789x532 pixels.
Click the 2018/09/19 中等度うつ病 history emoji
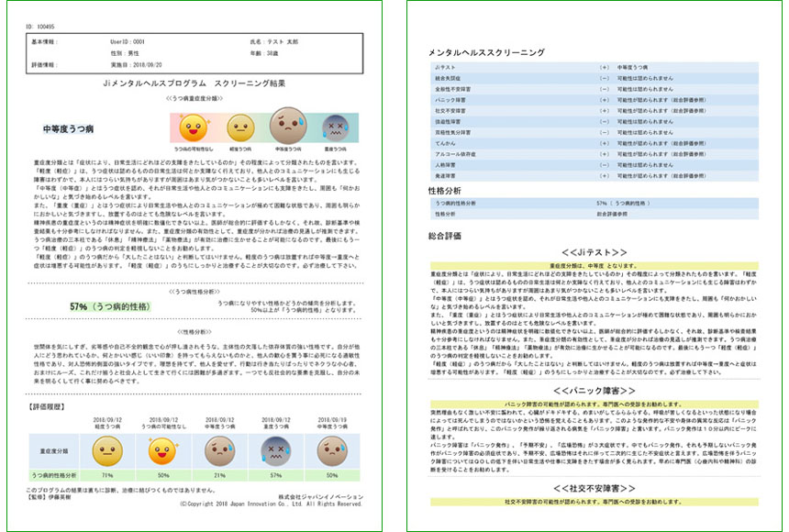(332, 452)
